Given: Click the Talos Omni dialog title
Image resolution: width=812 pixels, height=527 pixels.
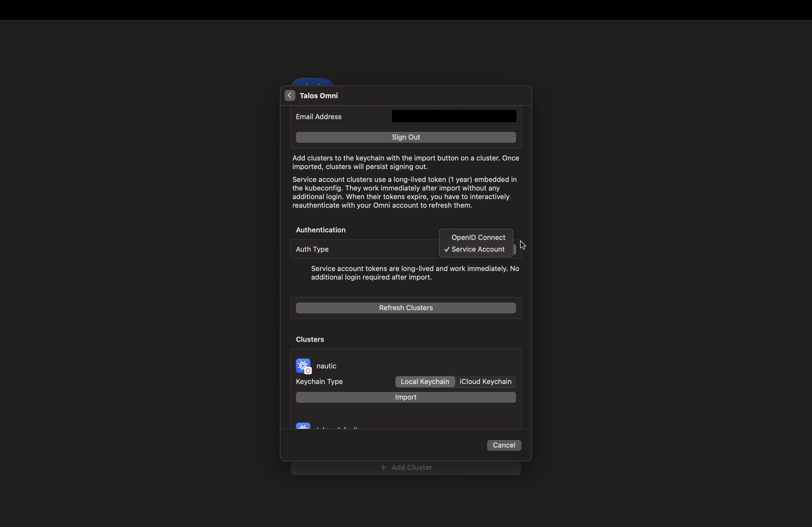Looking at the screenshot, I should 318,96.
